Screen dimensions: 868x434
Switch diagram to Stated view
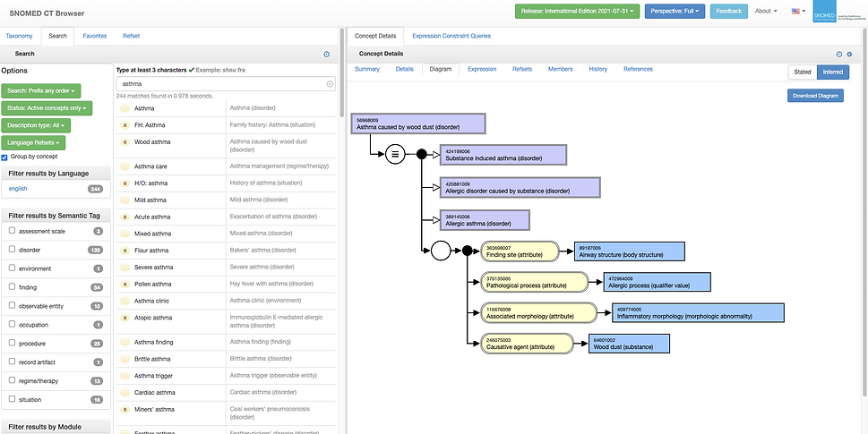tap(802, 72)
